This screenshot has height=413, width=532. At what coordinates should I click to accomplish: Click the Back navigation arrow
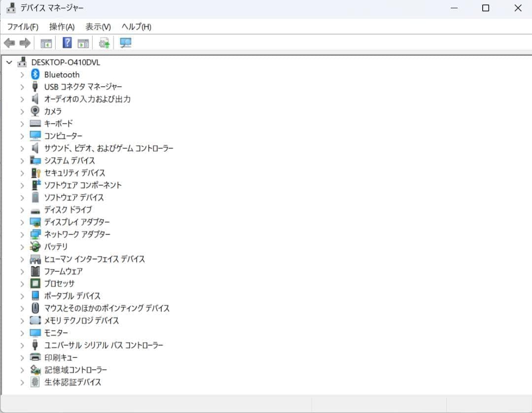(9, 43)
